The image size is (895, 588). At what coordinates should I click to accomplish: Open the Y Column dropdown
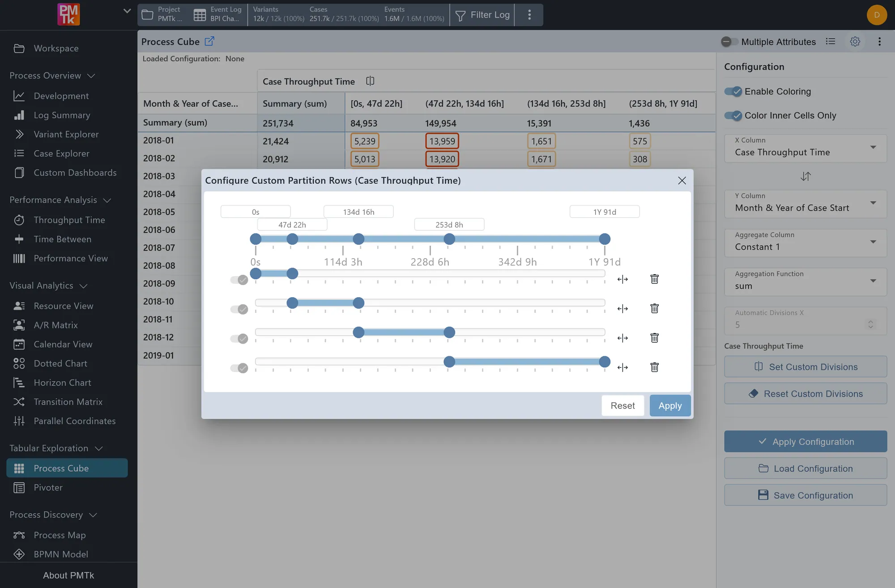point(805,204)
